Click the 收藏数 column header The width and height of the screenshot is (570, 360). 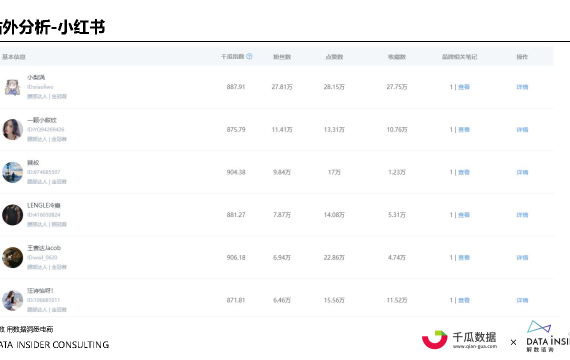click(397, 57)
